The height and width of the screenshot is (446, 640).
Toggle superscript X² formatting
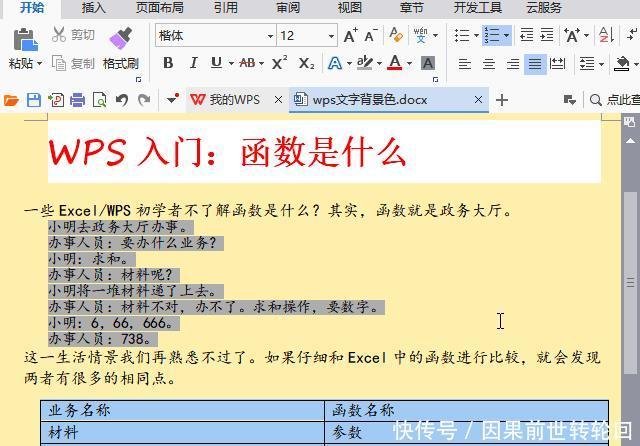(x=280, y=63)
